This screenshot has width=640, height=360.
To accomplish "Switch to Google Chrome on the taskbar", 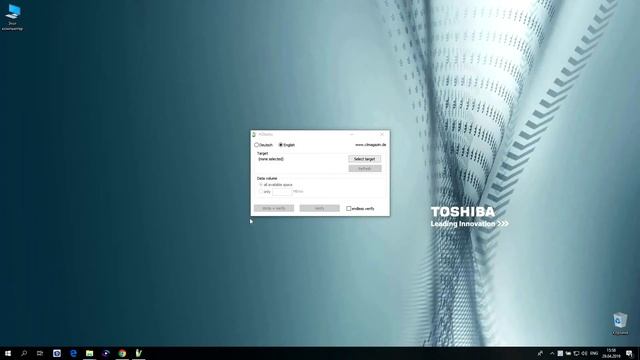I will pyautogui.click(x=122, y=353).
